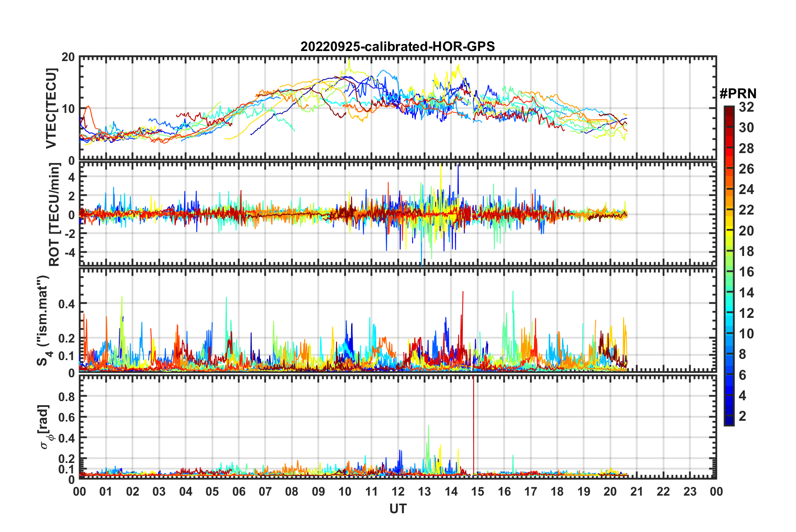Screen dimensions: 796x532
Task: Click the VTEC axis tick label 20
Action: [68, 57]
